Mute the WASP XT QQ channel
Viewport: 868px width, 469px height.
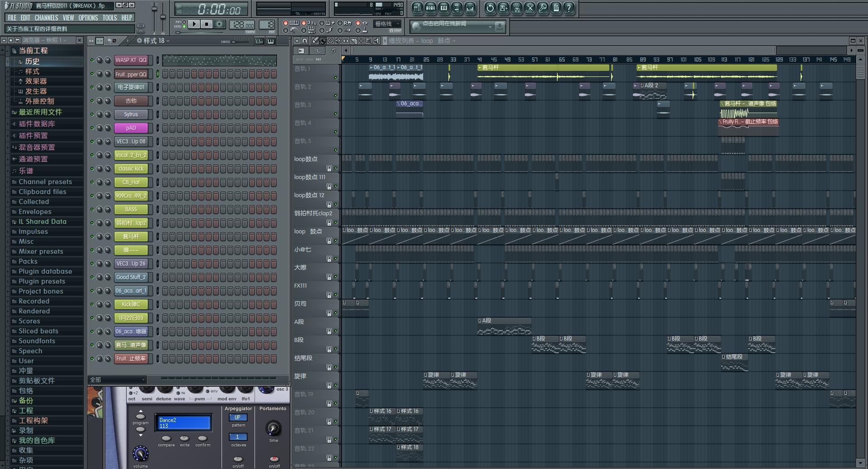tap(92, 60)
